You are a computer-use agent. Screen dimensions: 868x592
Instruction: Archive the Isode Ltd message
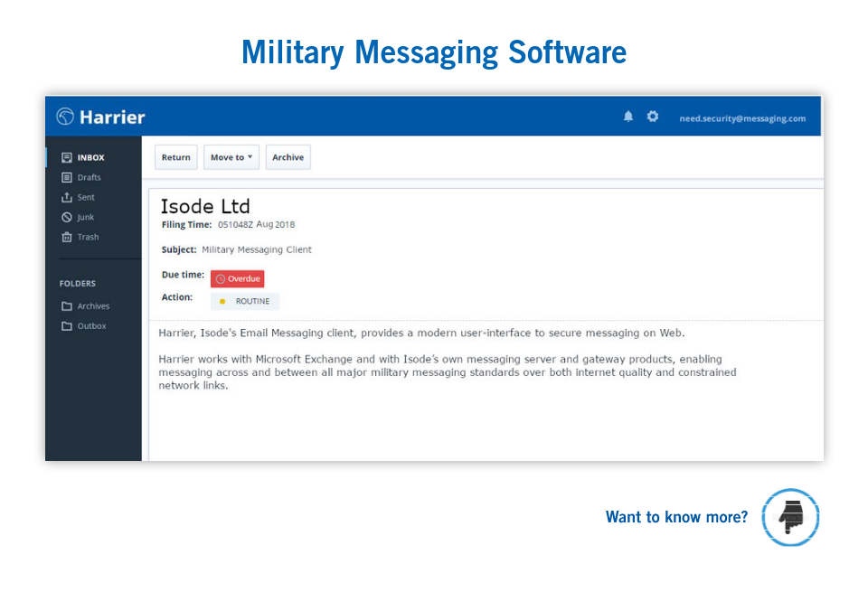(x=288, y=156)
